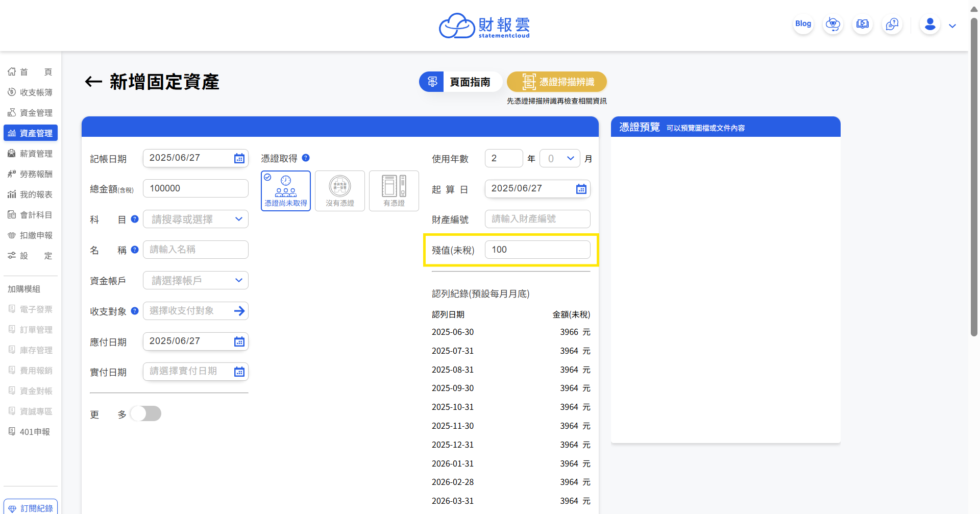Click the 3966 元 amount entry
Image resolution: width=980 pixels, height=514 pixels.
(575, 332)
